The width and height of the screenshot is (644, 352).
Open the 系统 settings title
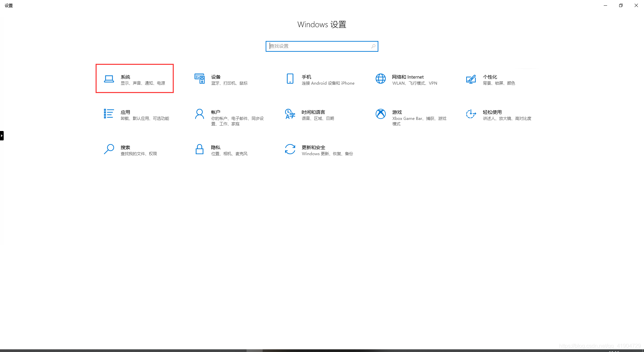(125, 77)
